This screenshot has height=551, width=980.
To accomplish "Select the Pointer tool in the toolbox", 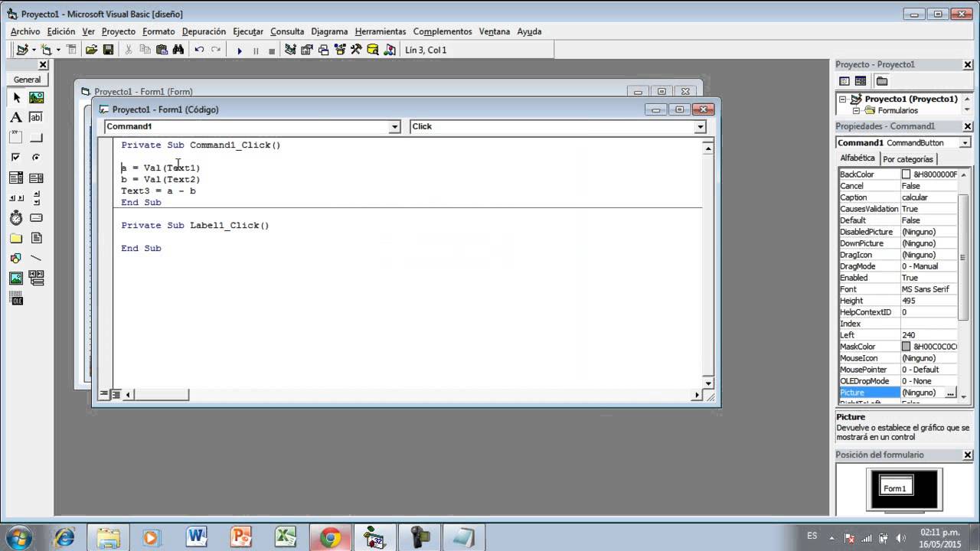I will (16, 98).
